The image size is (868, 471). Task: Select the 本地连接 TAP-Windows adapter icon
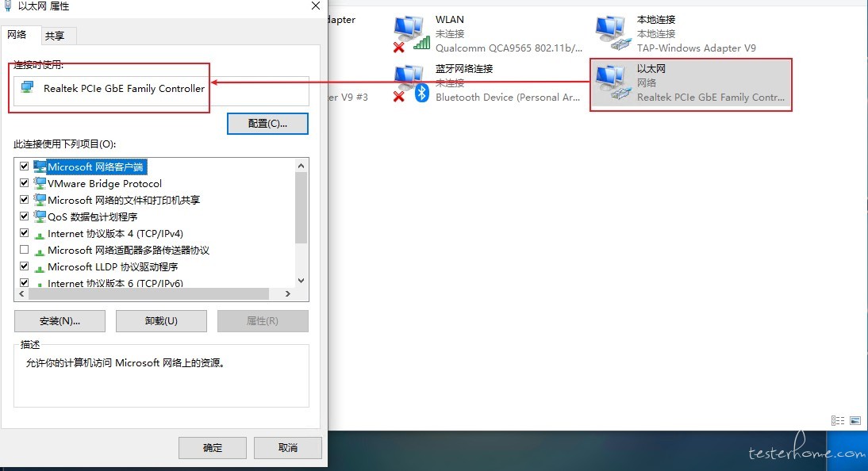click(x=613, y=34)
